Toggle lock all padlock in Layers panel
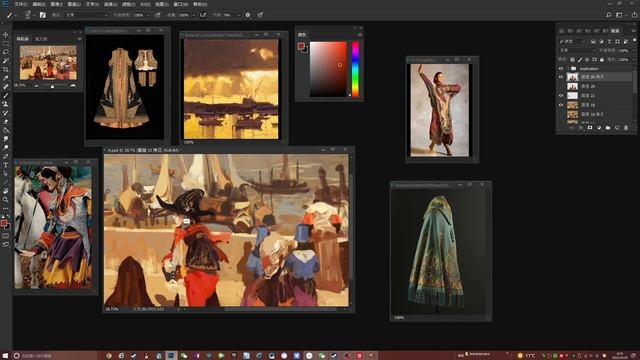The width and height of the screenshot is (640, 360). (x=602, y=60)
